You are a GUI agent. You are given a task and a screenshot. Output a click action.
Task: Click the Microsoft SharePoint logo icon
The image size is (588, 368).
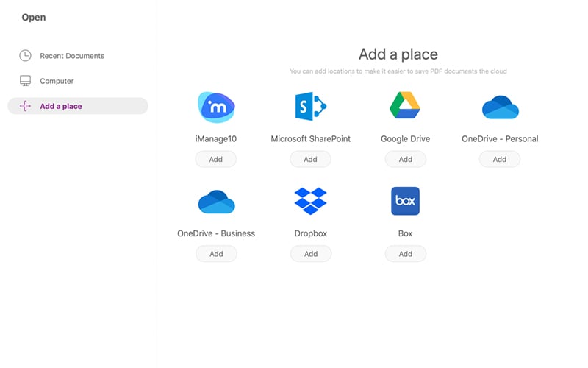[x=311, y=106]
